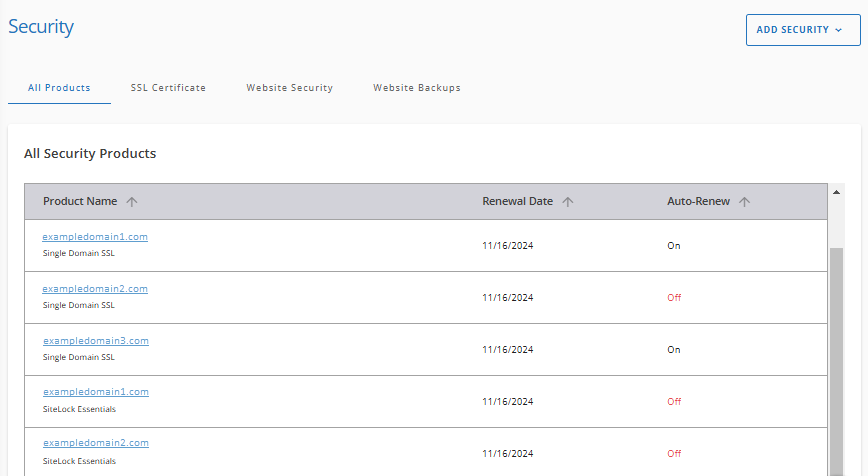This screenshot has height=476, width=868.
Task: Click exampledomain3.com Single Domain SSL link
Action: tap(95, 341)
